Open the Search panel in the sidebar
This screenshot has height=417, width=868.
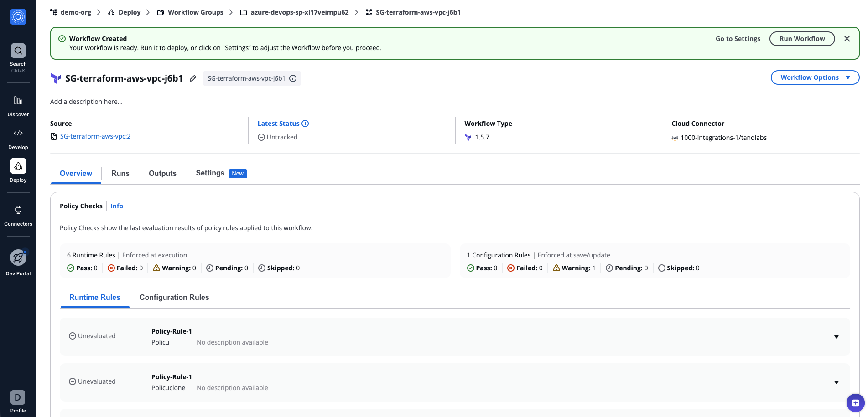point(18,51)
